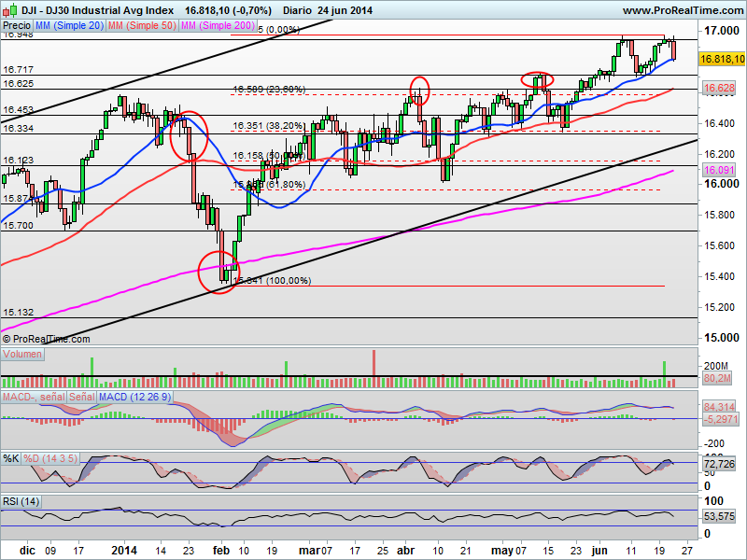Open the MM (Simple 20) moving average label

coord(69,26)
